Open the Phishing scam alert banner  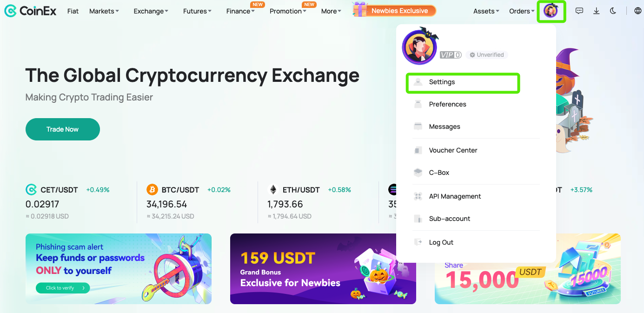(x=119, y=269)
